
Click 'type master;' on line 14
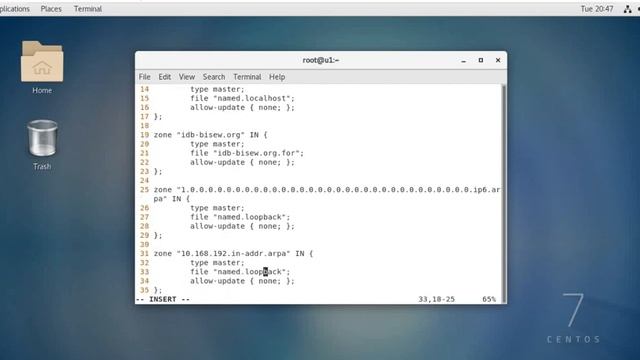[217, 89]
